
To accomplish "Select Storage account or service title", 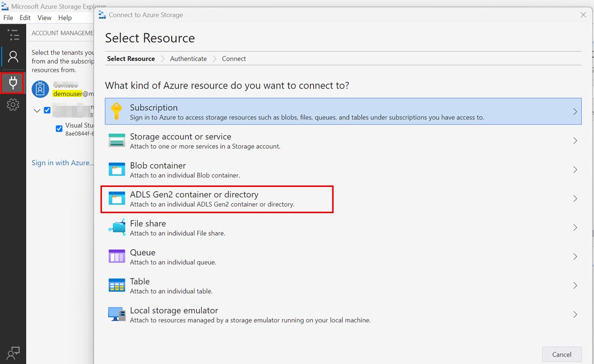I will 181,136.
